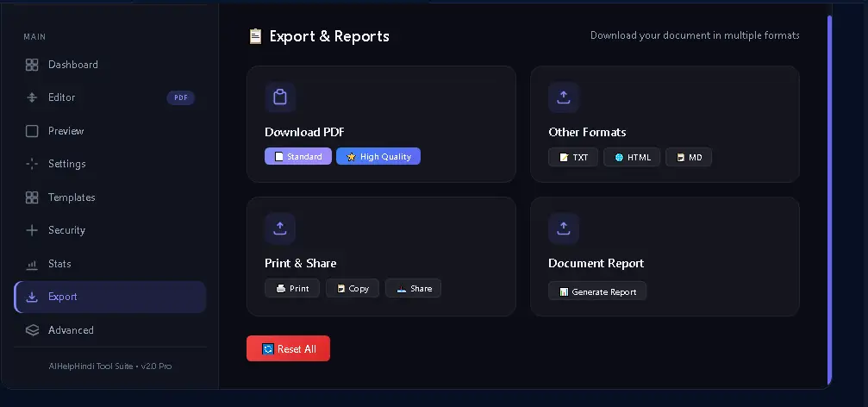Click the 'Print & Share' card title
The image size is (868, 407).
301,263
